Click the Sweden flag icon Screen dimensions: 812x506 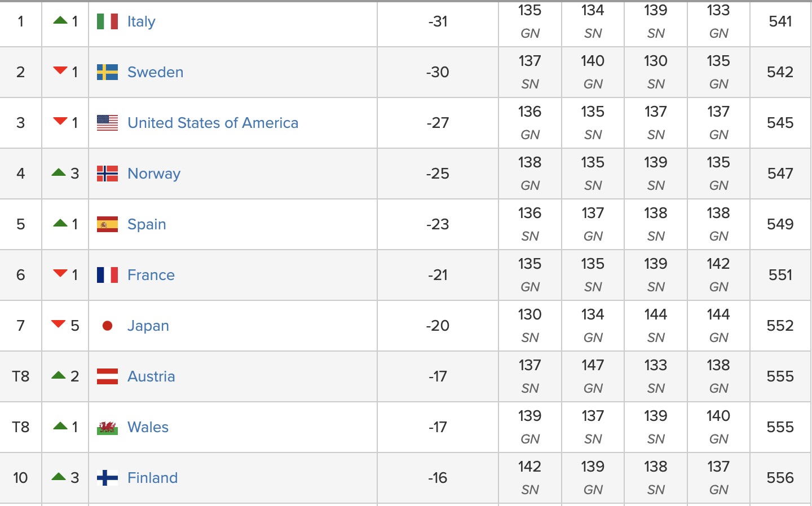pyautogui.click(x=107, y=72)
